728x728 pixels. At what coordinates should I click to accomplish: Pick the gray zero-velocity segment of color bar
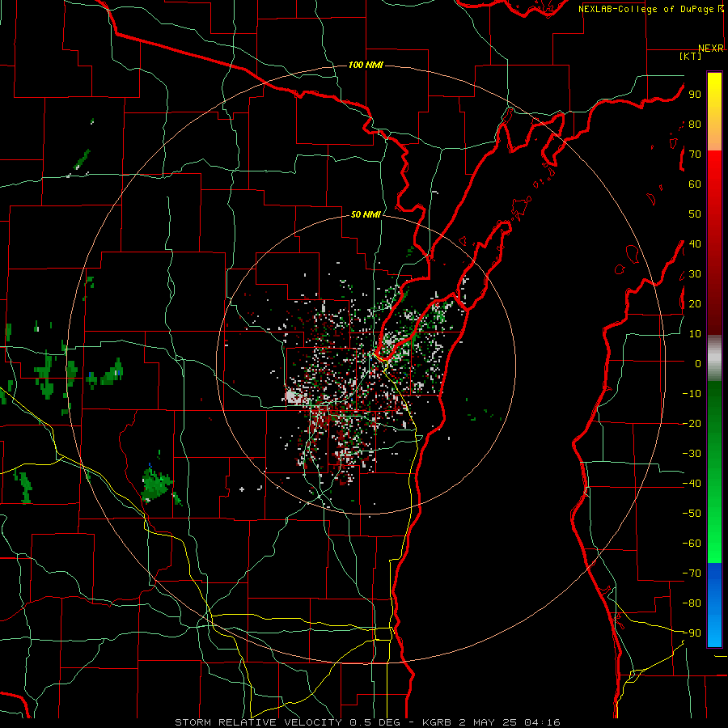point(714,358)
